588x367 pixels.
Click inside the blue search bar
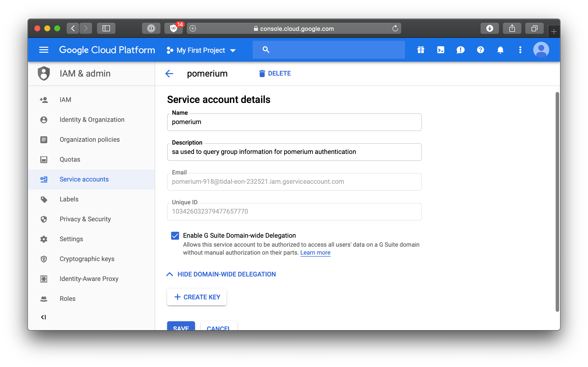(x=329, y=50)
